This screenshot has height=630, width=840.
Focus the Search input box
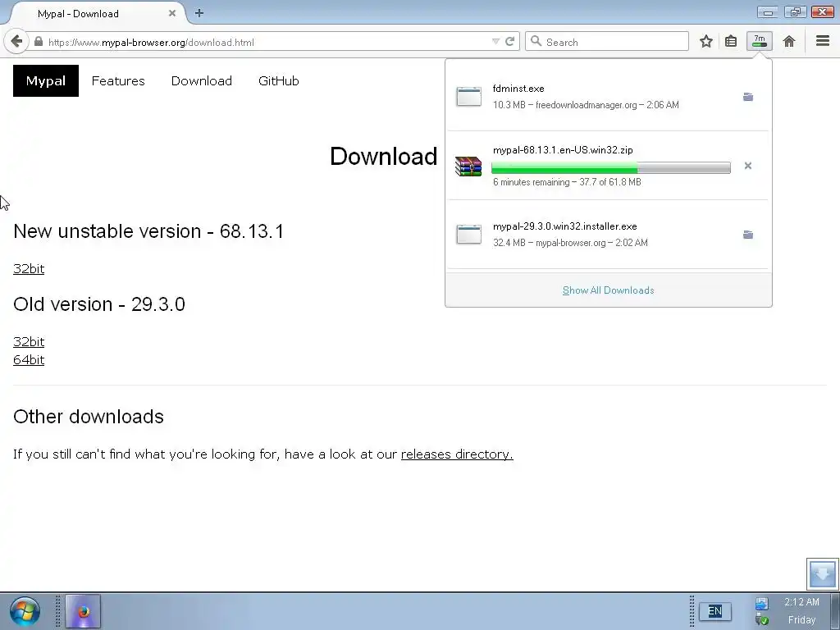(x=607, y=41)
